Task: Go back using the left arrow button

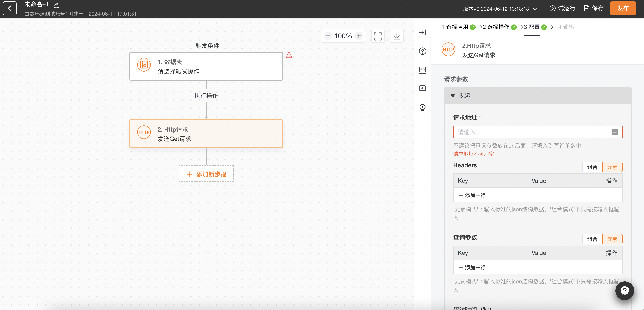Action: (x=10, y=9)
